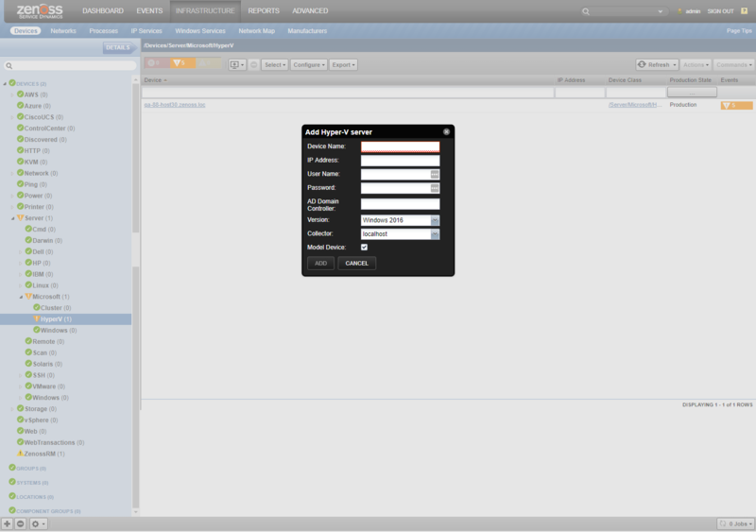
Task: Click the AWS green status icon
Action: coord(20,94)
